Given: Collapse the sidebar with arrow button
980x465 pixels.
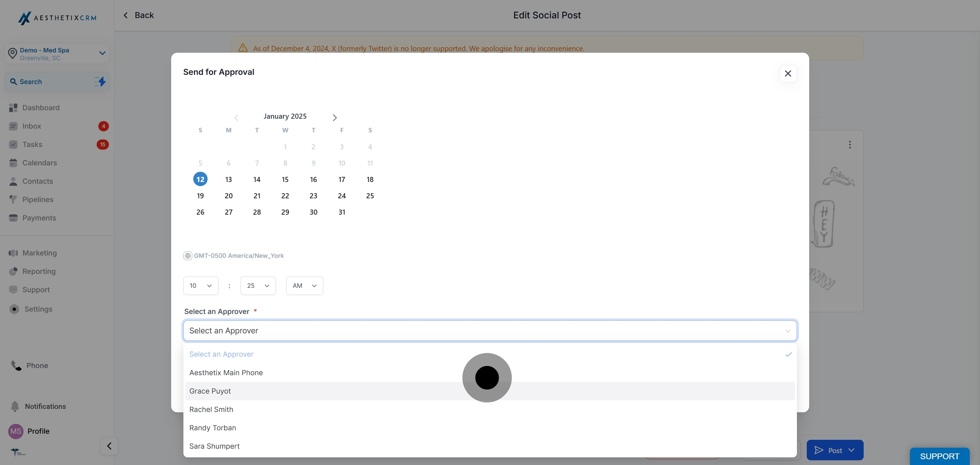Looking at the screenshot, I should pos(109,446).
